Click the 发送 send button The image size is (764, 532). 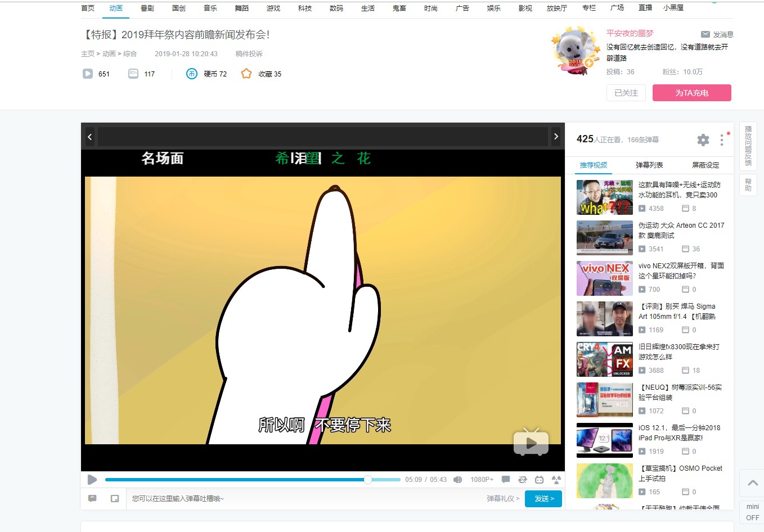[543, 498]
